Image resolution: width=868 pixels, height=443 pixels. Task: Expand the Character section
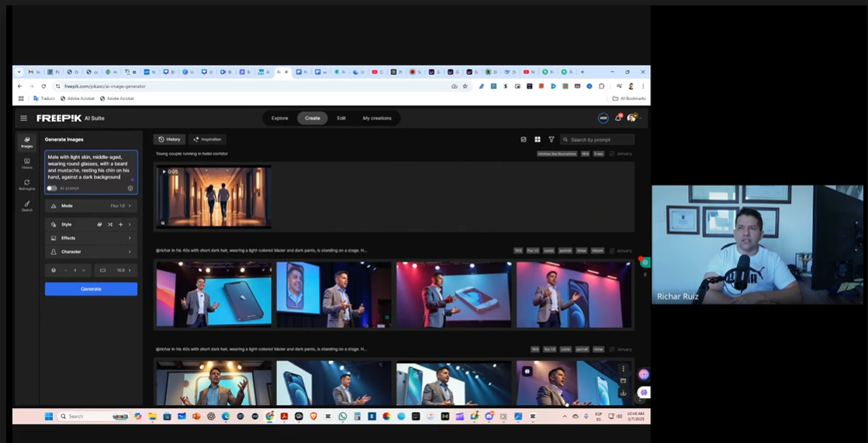coord(91,251)
